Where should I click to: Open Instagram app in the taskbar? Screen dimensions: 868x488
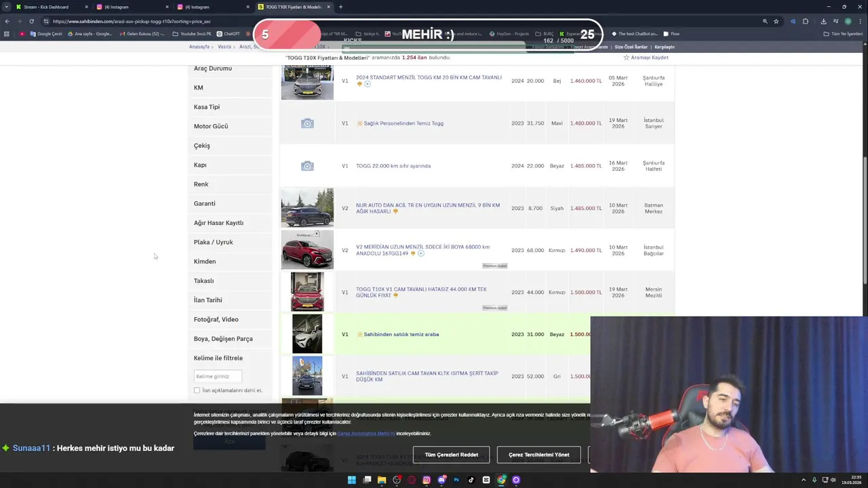coord(427,480)
